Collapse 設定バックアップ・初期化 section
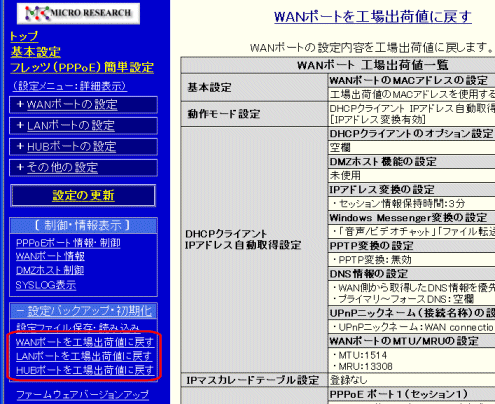495x404 pixels. pos(83,311)
